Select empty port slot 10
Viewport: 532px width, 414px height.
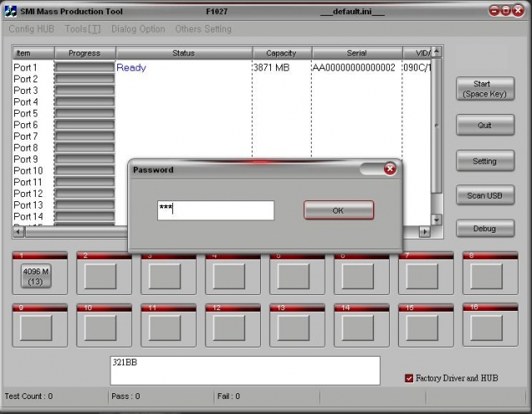pyautogui.click(x=101, y=328)
